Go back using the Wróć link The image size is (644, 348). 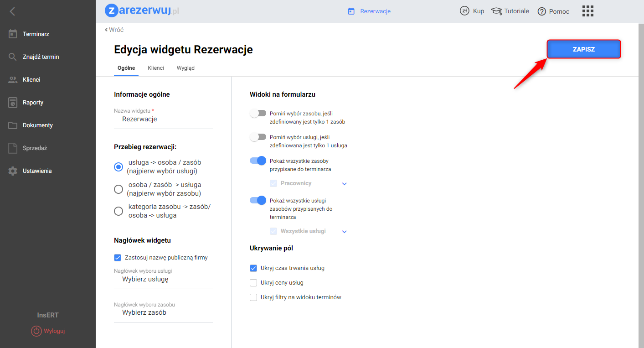coord(114,30)
